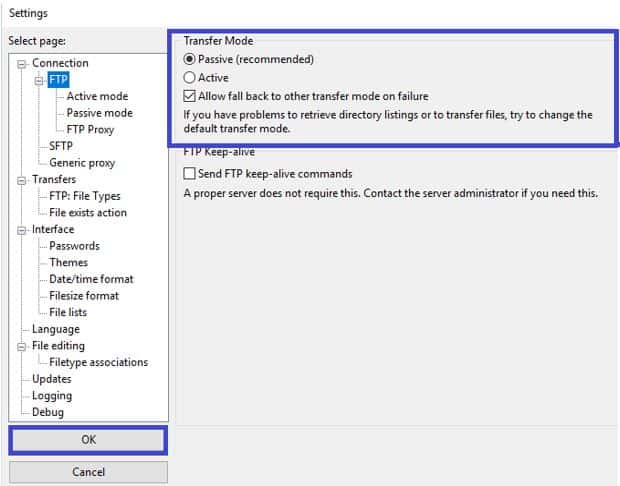Uncheck Allow fall back to other transfer mode

[189, 96]
